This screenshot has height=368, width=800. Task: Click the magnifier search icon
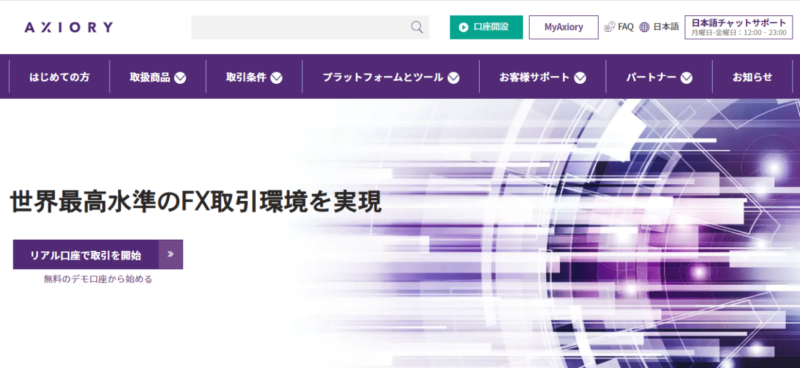pyautogui.click(x=417, y=27)
